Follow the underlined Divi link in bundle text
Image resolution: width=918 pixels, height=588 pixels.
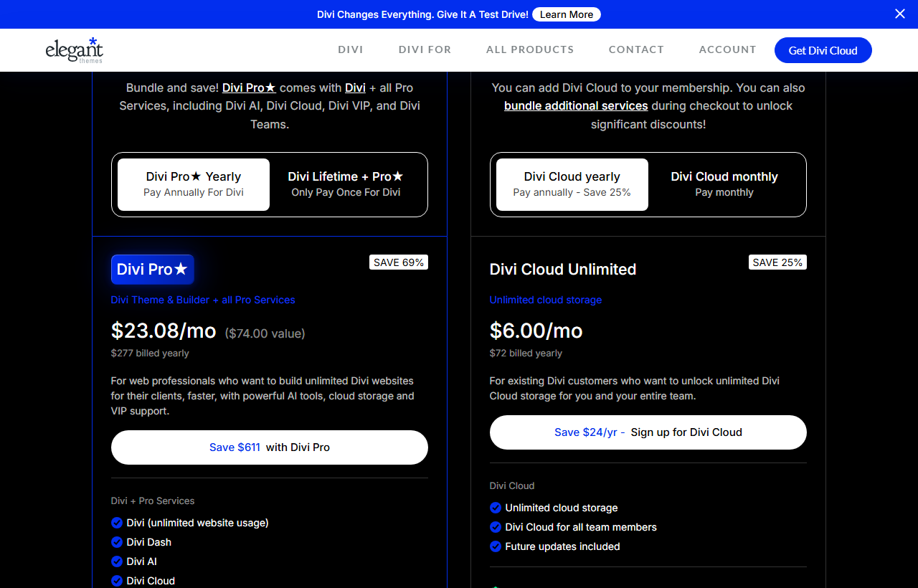[355, 87]
